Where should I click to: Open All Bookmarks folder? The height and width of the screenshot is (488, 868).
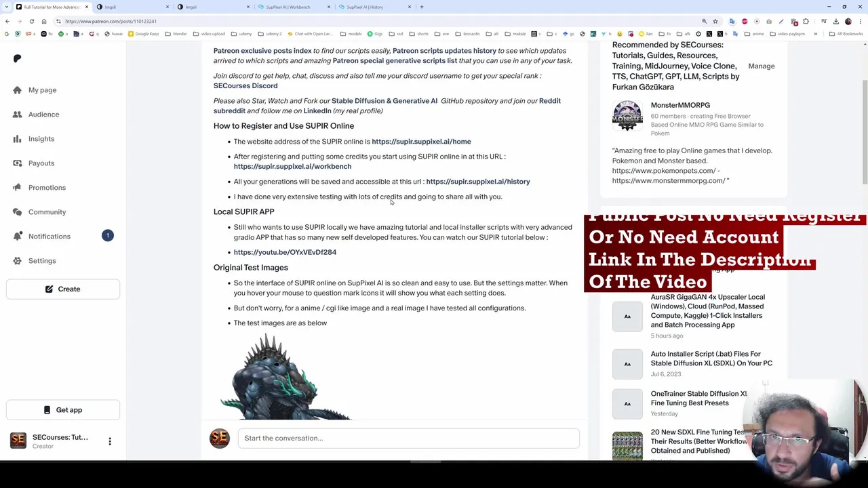tap(847, 34)
